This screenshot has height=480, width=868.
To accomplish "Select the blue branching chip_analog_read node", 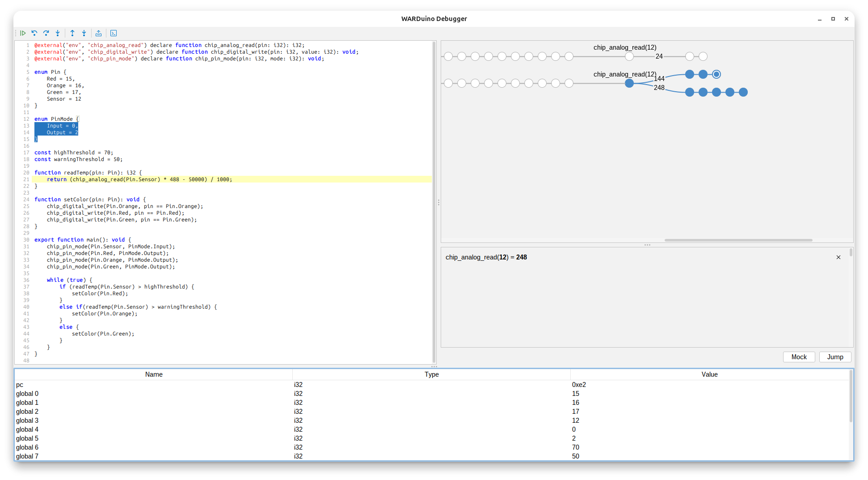I will 629,83.
